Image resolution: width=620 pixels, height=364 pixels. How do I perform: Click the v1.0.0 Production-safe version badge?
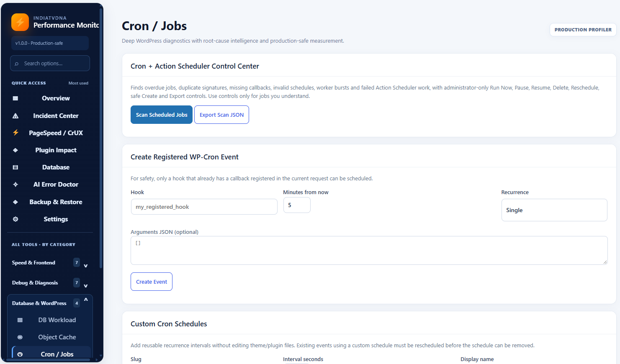point(50,43)
